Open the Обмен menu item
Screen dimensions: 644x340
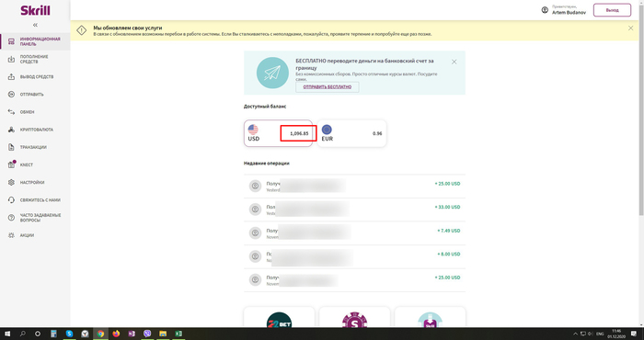[27, 112]
